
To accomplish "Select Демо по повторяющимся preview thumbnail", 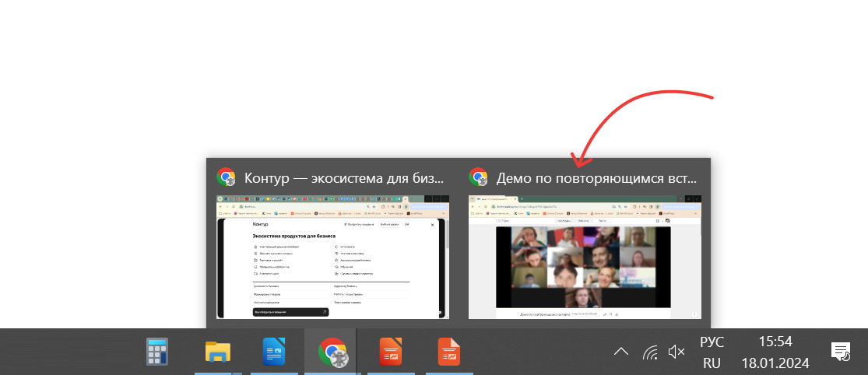I will pos(585,257).
